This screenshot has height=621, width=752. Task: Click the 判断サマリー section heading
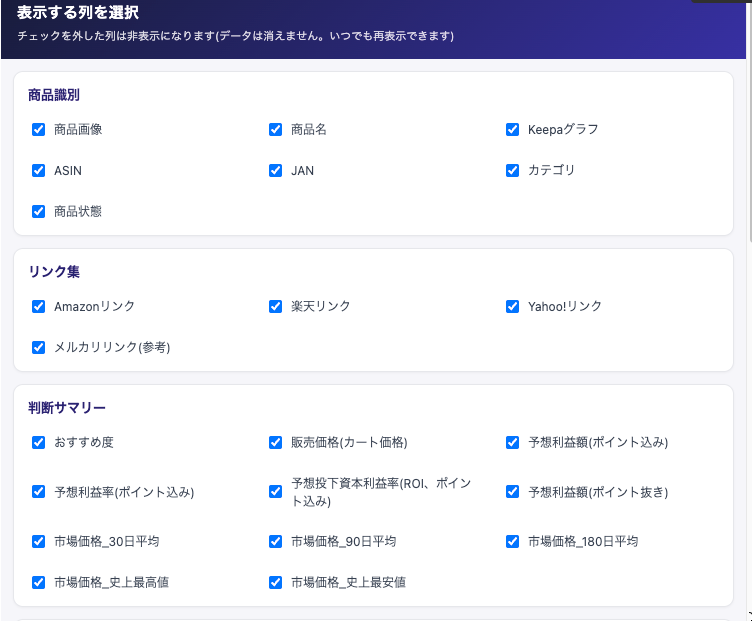pyautogui.click(x=67, y=408)
